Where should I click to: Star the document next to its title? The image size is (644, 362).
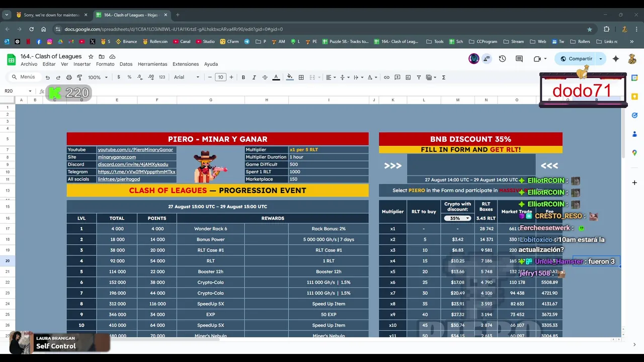click(x=91, y=57)
